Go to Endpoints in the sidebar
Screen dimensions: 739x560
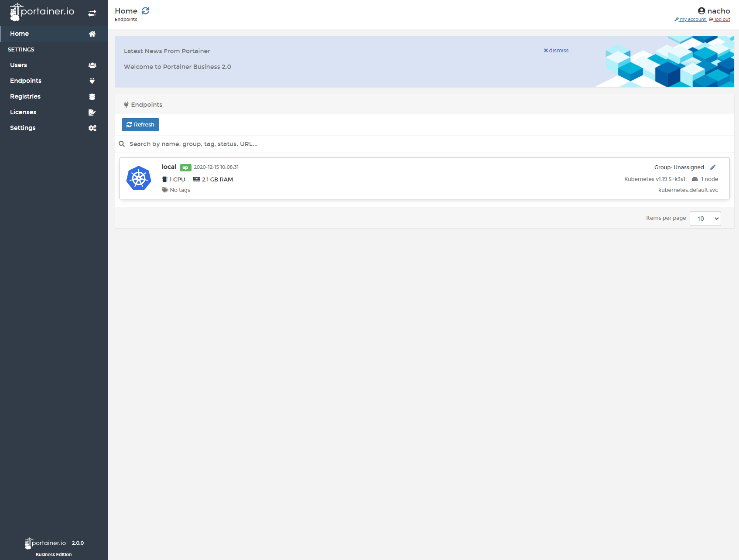(54, 81)
